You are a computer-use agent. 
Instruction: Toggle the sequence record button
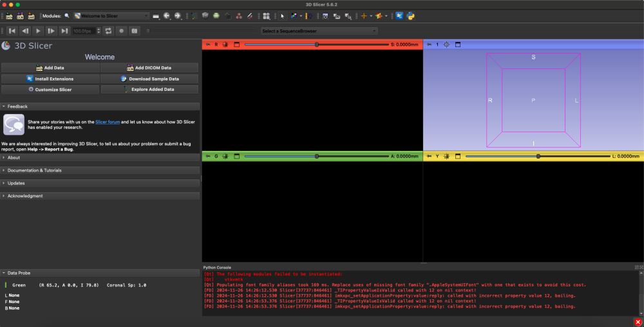120,30
